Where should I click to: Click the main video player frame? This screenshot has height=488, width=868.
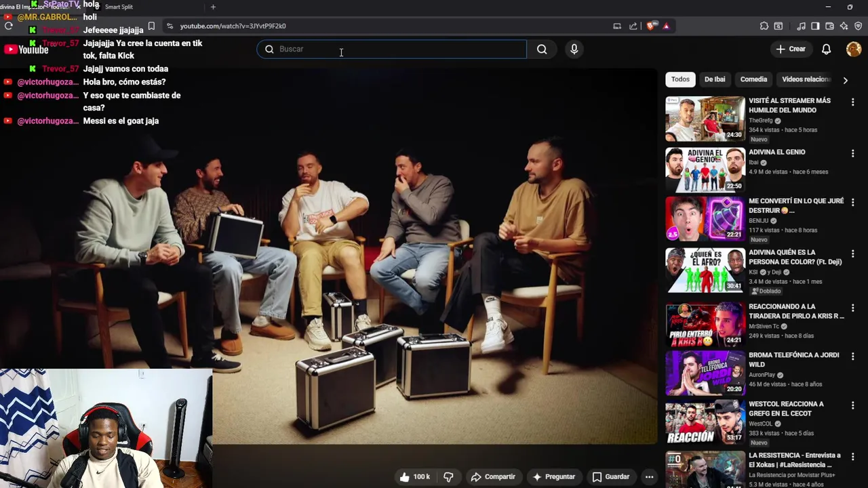tap(328, 256)
